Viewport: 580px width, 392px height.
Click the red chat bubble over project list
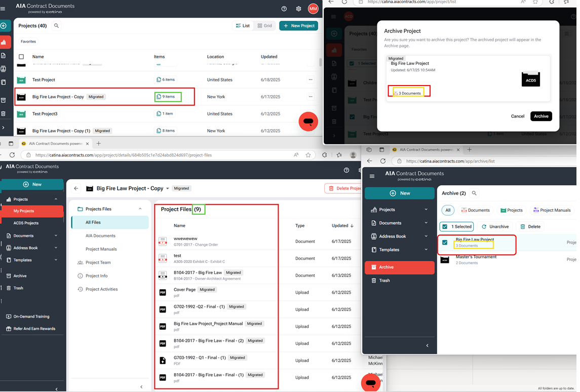308,122
